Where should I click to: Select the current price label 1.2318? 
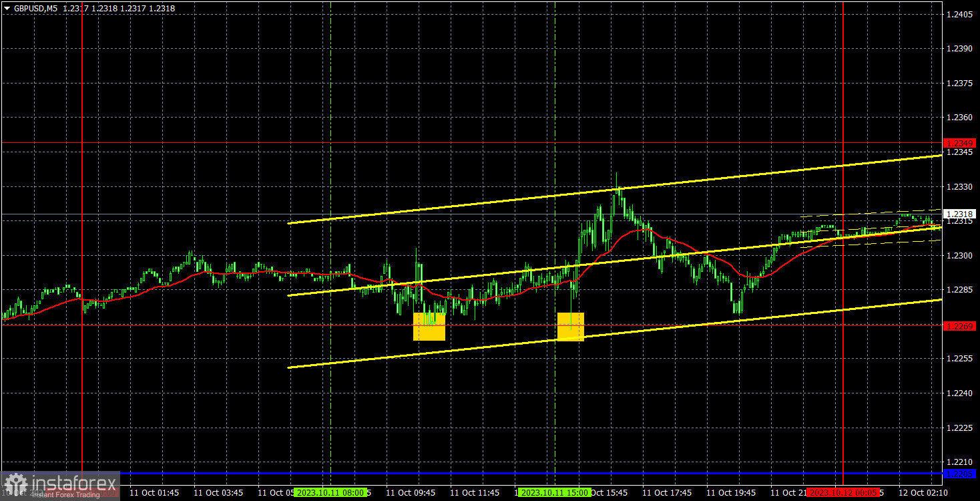pos(960,214)
